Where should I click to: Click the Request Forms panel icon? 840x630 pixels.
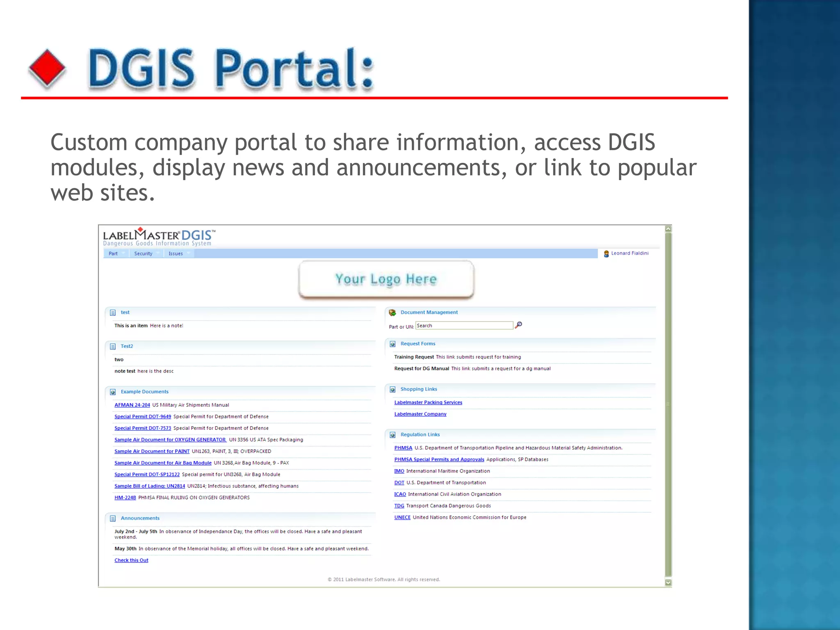click(393, 344)
